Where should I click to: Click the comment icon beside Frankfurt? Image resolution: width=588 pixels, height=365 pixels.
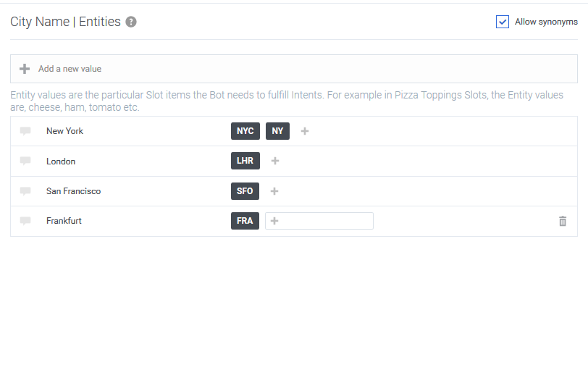click(x=25, y=221)
